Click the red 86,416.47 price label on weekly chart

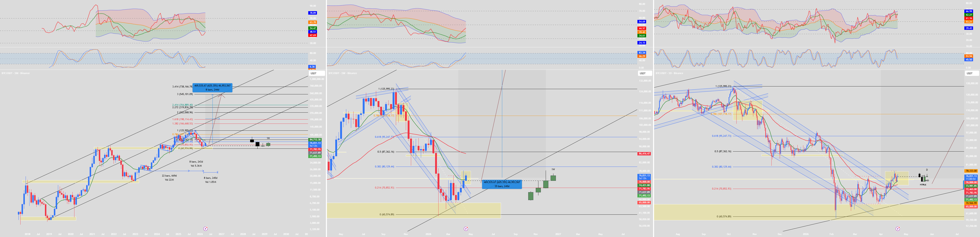click(644, 154)
